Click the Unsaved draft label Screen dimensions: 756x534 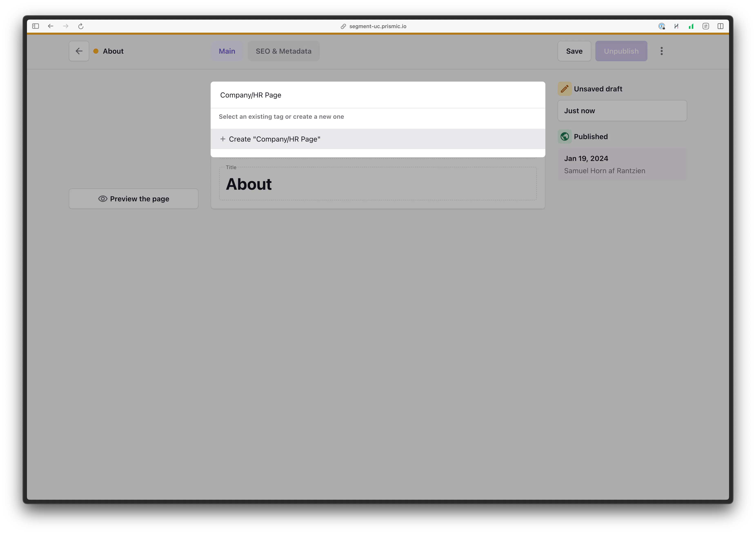(598, 89)
